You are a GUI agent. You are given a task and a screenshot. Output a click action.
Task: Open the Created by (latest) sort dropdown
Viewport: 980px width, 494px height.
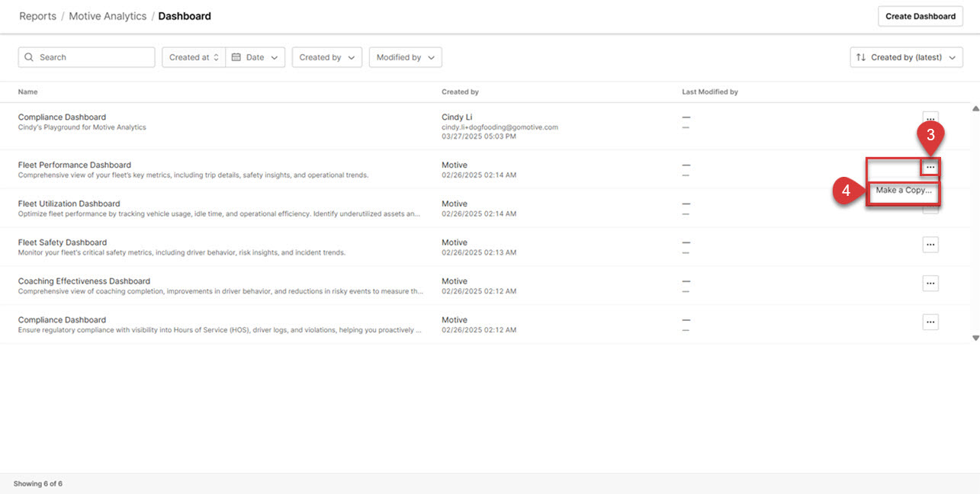907,57
